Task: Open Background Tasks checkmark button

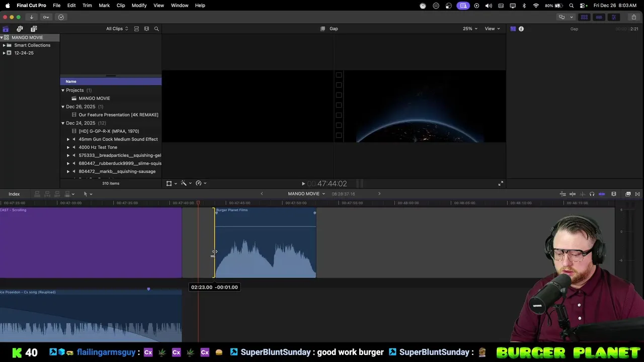Action: (x=61, y=17)
